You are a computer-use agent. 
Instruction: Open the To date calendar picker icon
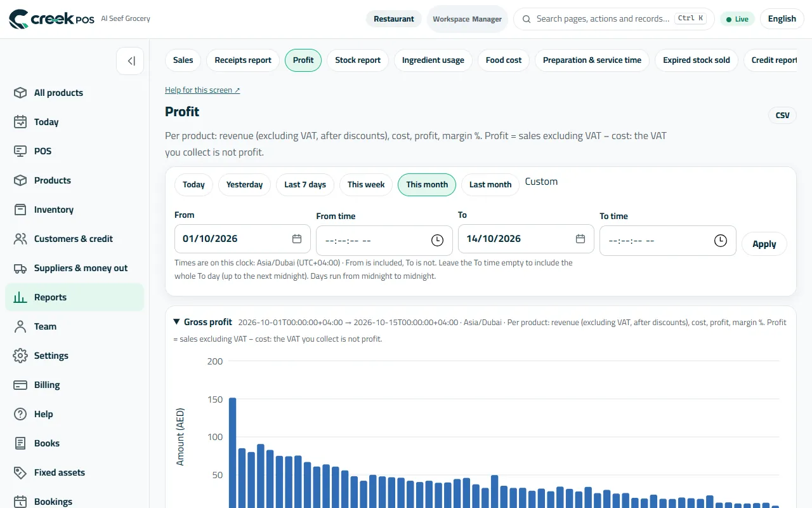click(x=580, y=239)
